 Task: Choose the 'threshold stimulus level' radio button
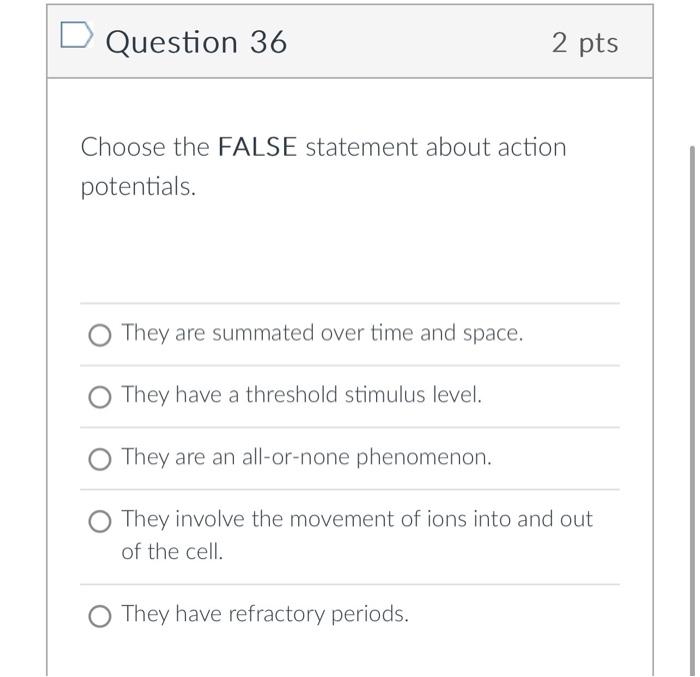click(x=100, y=397)
